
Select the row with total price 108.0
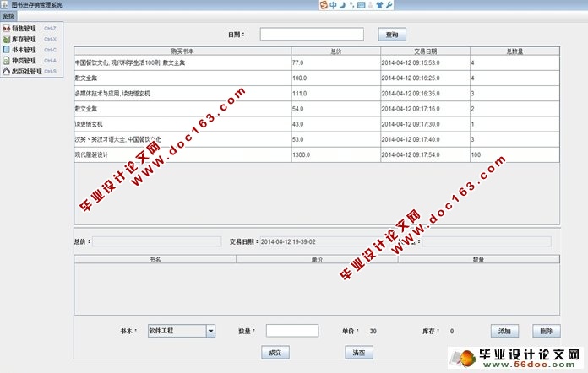click(317, 78)
